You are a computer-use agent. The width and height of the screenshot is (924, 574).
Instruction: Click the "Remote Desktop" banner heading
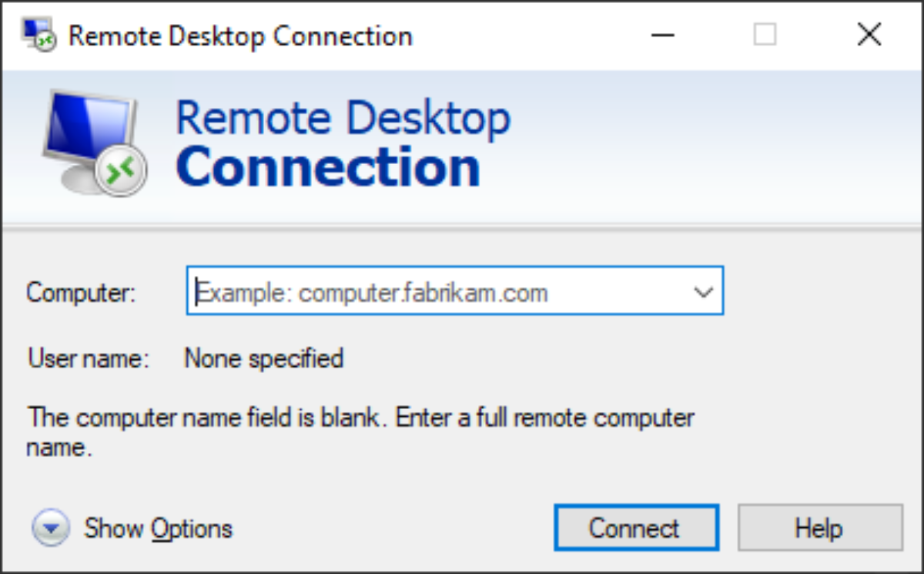(343, 118)
